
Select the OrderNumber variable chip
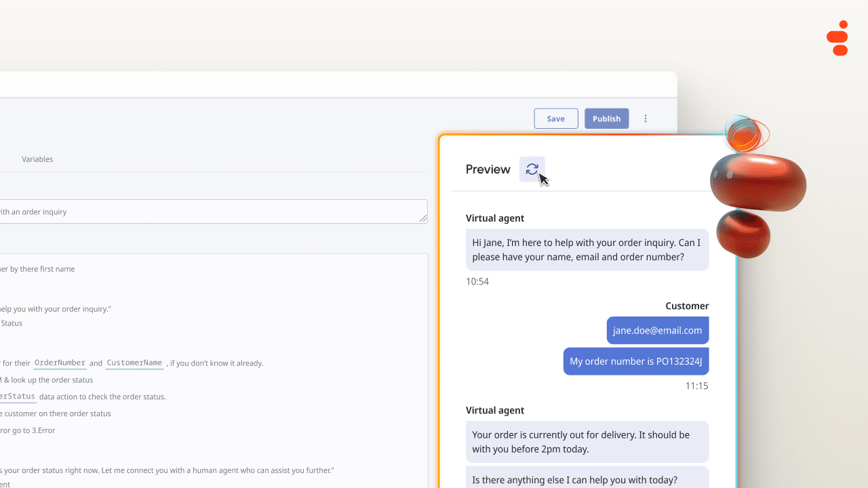(60, 363)
